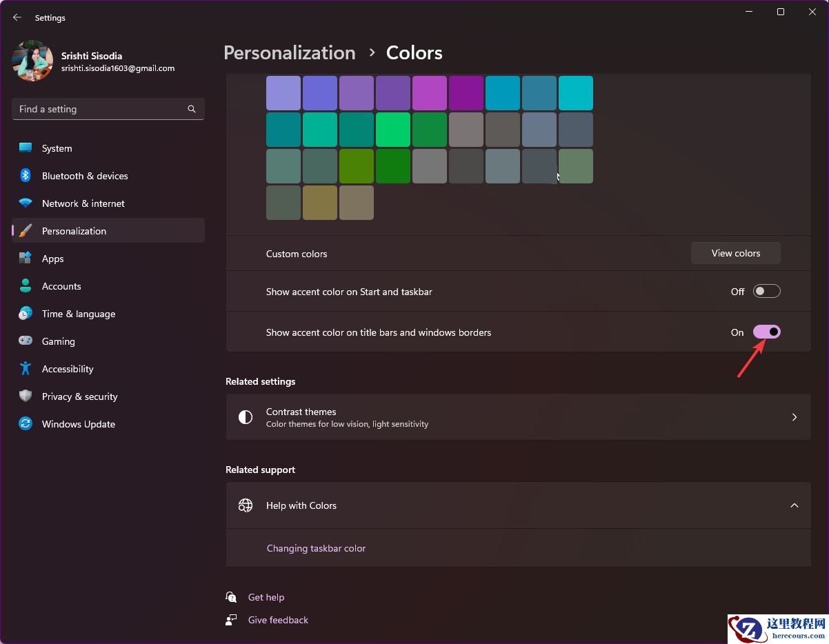Open Network & internet settings
The width and height of the screenshot is (829, 644).
coord(108,203)
